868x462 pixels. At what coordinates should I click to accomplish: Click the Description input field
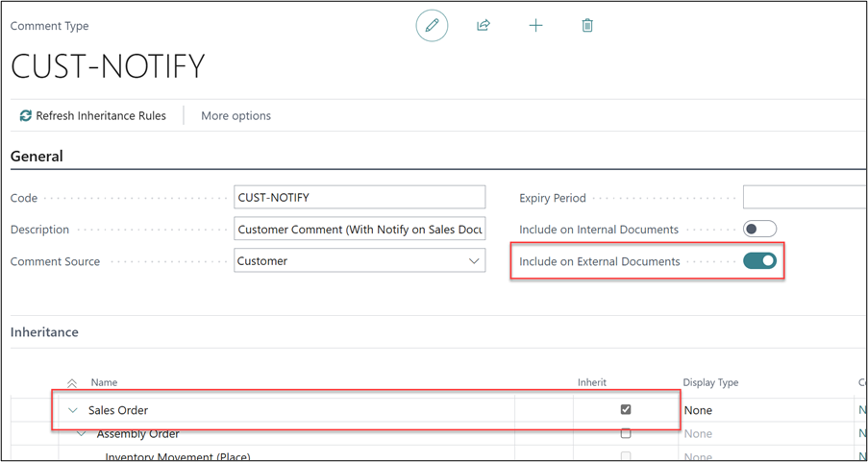[x=360, y=229]
